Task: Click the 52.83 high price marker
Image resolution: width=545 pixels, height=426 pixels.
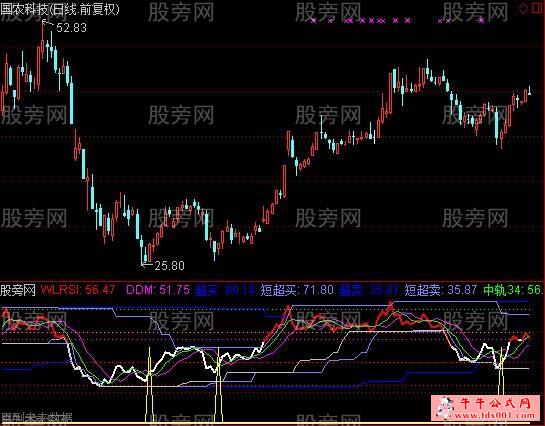Action: pos(71,27)
